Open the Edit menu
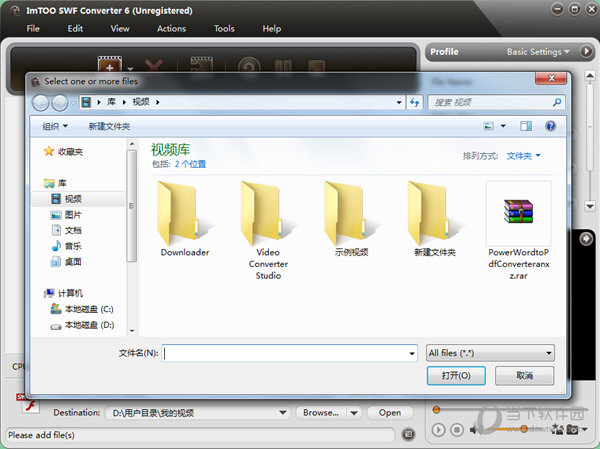 coord(75,29)
